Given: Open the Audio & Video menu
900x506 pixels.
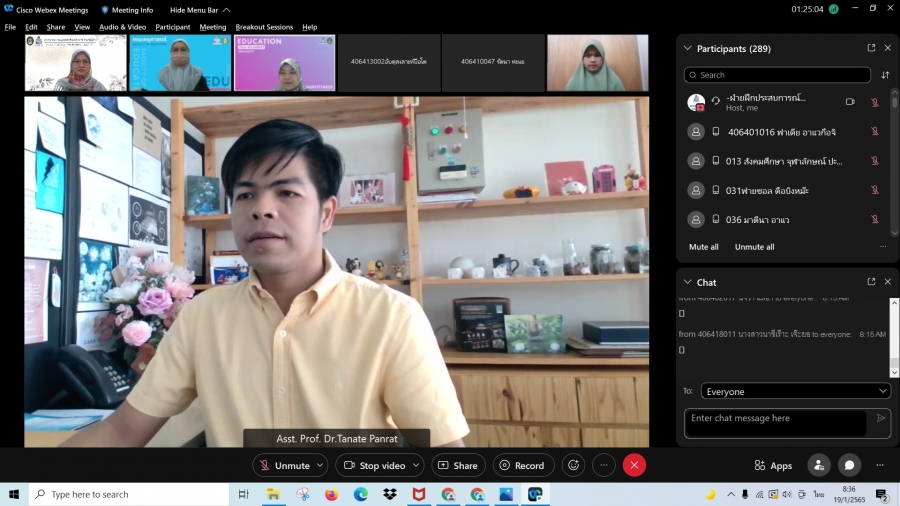Looking at the screenshot, I should (x=122, y=27).
